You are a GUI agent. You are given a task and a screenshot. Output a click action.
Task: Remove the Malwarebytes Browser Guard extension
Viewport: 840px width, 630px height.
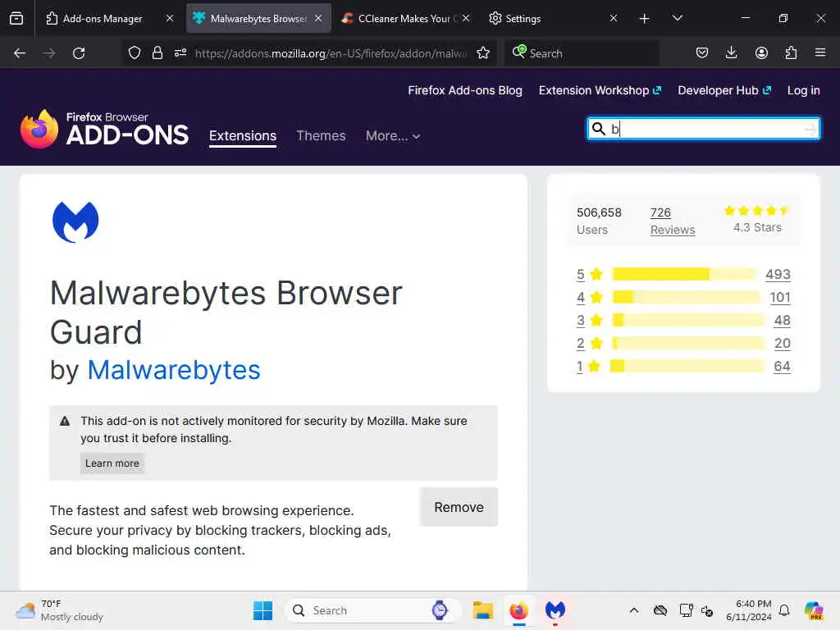pyautogui.click(x=459, y=507)
